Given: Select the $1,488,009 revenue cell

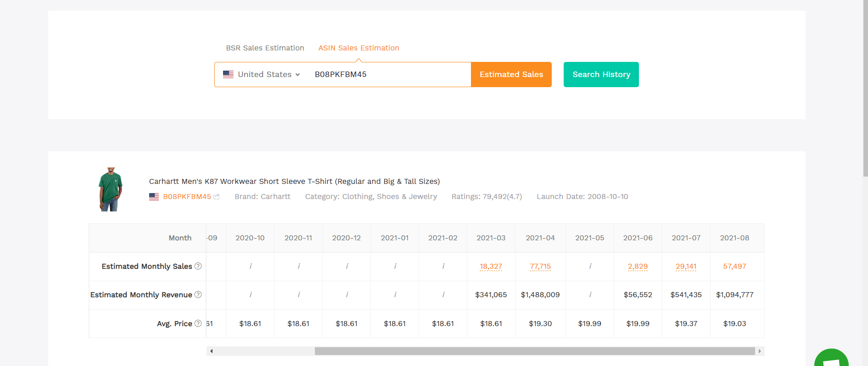Looking at the screenshot, I should tap(540, 294).
